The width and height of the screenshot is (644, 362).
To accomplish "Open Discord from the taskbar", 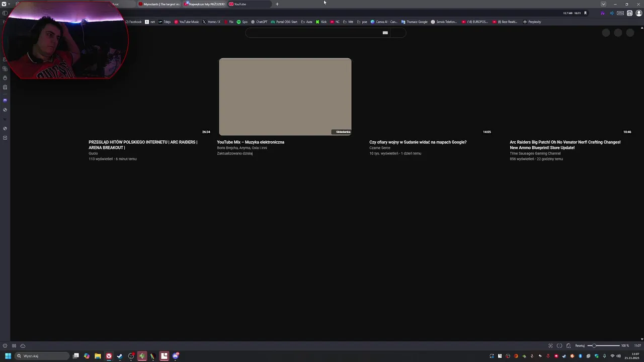I will (x=175, y=356).
